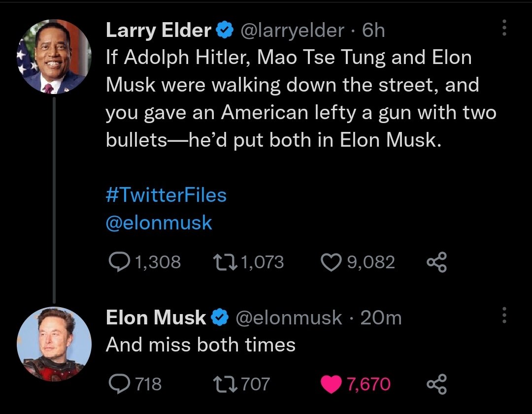Share Elon Musk's reply

pyautogui.click(x=437, y=383)
